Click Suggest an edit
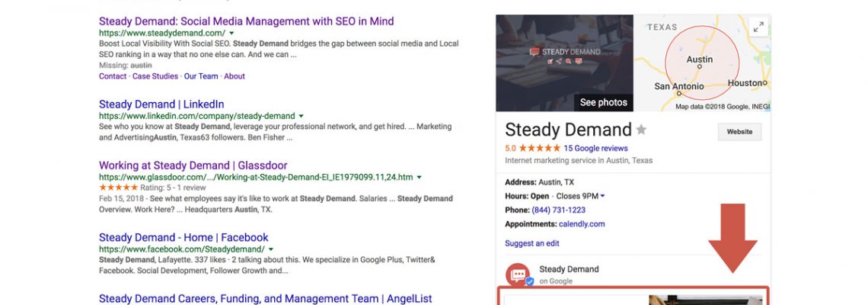The height and width of the screenshot is (305, 868). pos(531,243)
